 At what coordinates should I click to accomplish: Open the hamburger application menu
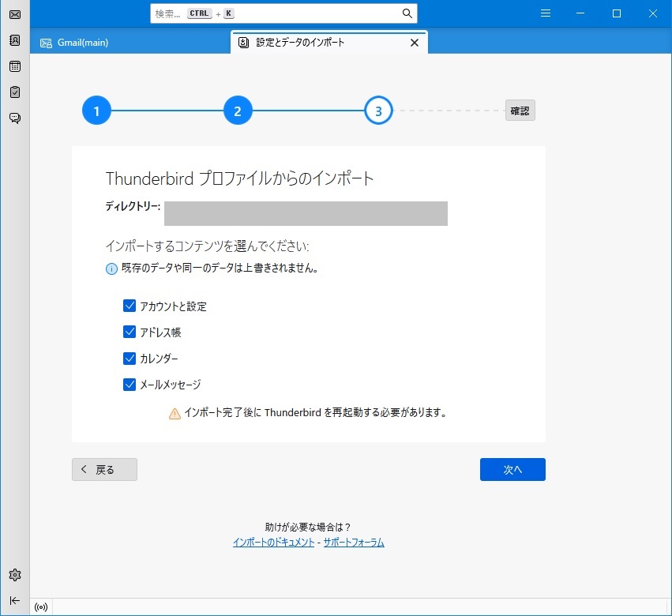click(546, 13)
